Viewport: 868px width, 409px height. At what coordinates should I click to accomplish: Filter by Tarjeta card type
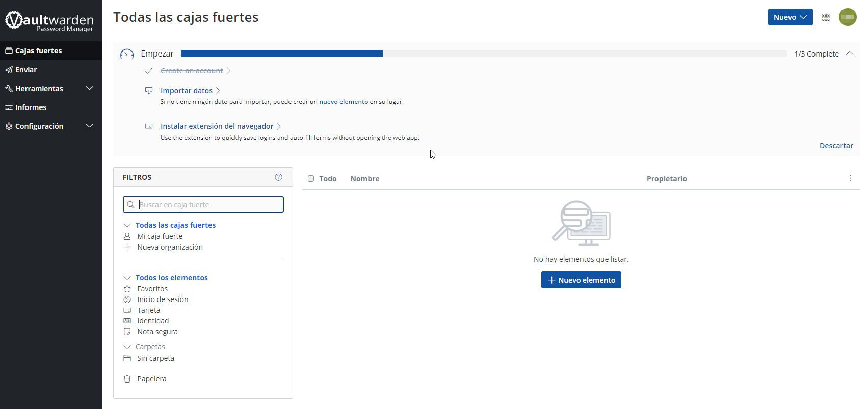148,310
